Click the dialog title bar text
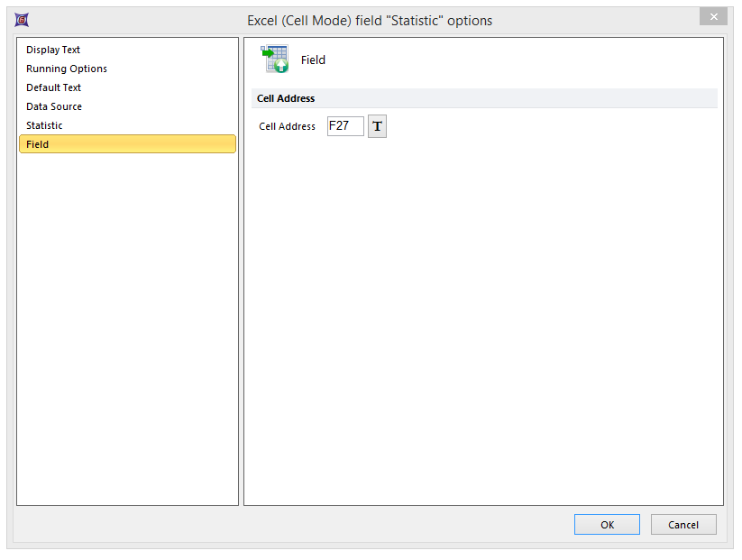 [x=370, y=20]
